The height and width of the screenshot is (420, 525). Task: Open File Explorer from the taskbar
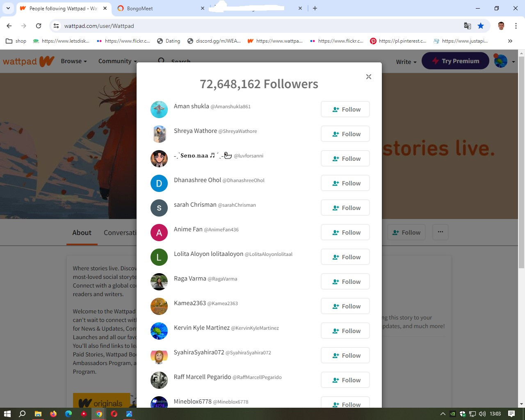(38, 414)
